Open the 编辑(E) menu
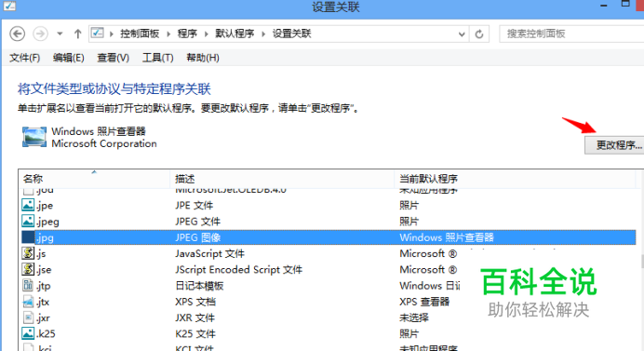Viewport: 644px width, 351px height. [69, 58]
